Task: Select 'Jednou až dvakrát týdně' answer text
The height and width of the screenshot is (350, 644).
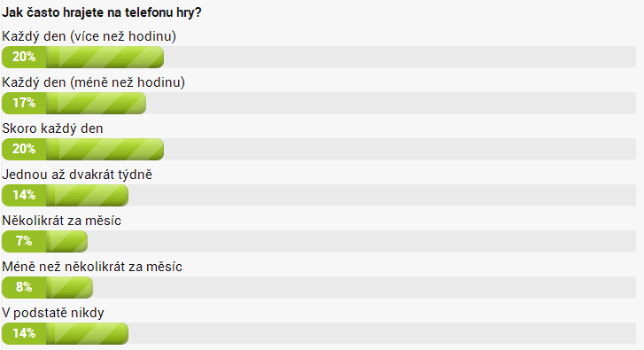Action: pyautogui.click(x=77, y=175)
